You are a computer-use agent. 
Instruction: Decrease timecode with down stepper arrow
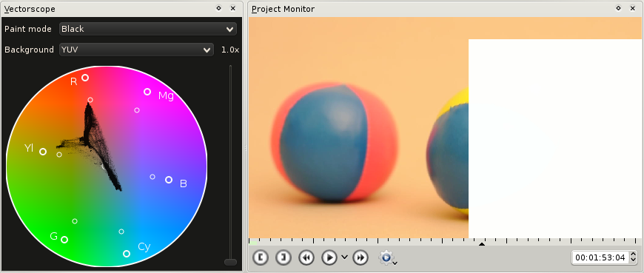point(633,261)
